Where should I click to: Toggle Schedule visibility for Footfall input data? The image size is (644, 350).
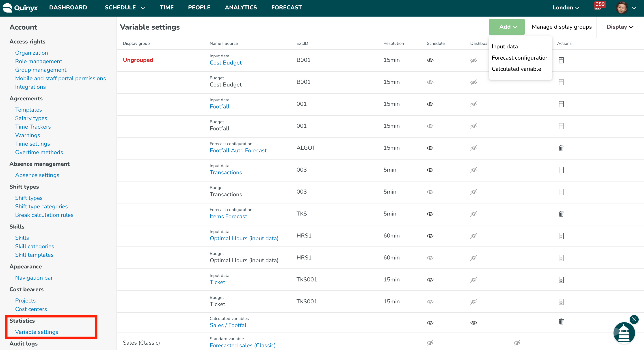tap(430, 104)
